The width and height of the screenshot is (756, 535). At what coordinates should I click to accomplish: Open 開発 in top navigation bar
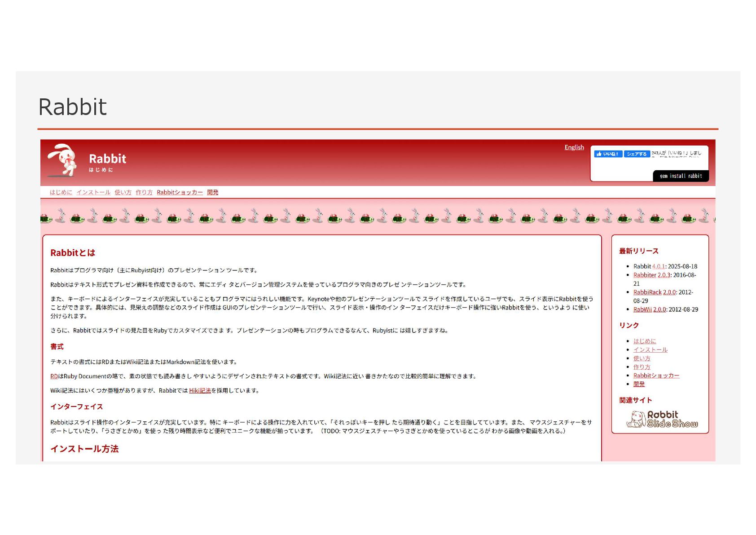[213, 192]
